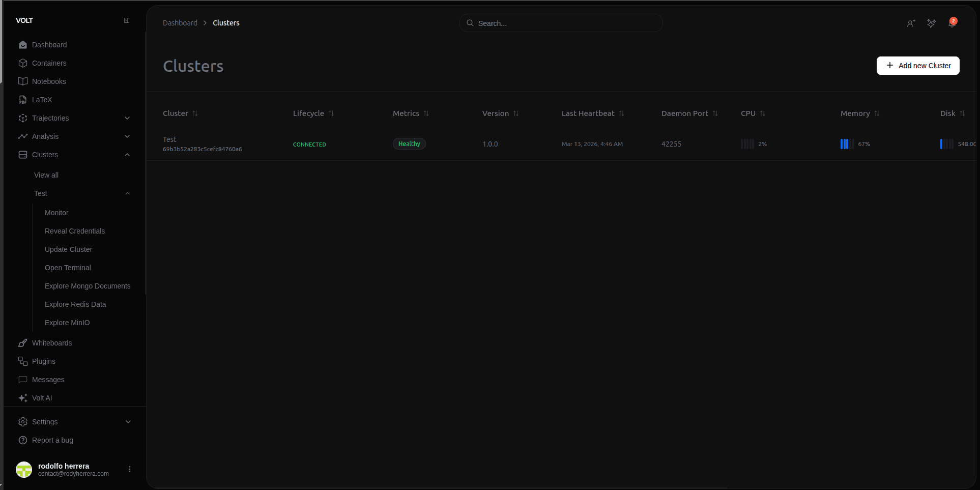980x490 pixels.
Task: Open the Volt AI sparkles icon
Action: [22, 398]
